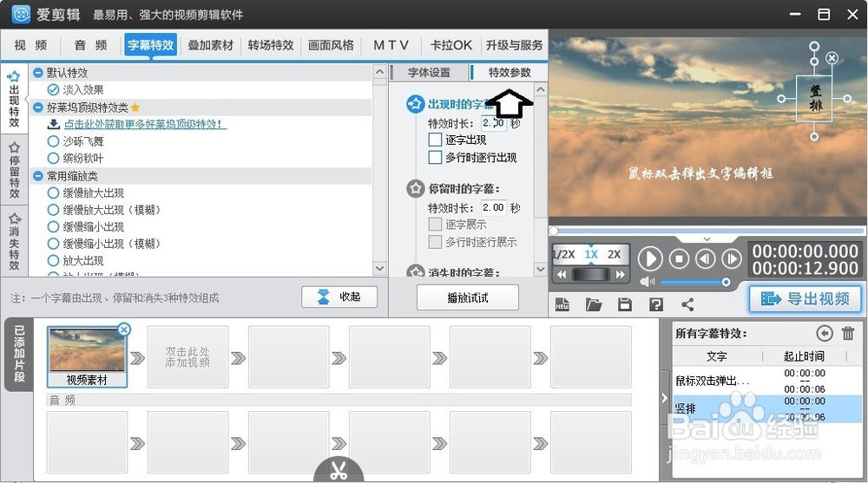Click the 收起 button
Image resolution: width=868 pixels, height=483 pixels.
pyautogui.click(x=339, y=297)
